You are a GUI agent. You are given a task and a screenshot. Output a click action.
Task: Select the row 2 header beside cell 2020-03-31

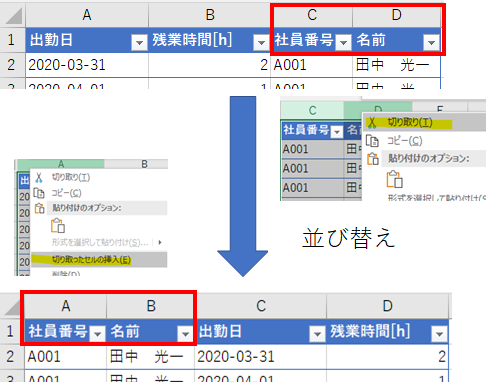point(12,65)
